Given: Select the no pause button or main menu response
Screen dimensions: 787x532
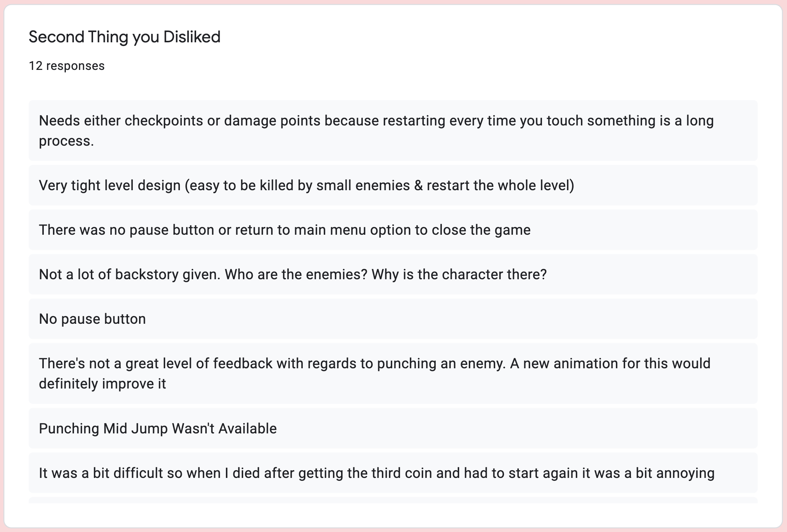Looking at the screenshot, I should (393, 230).
